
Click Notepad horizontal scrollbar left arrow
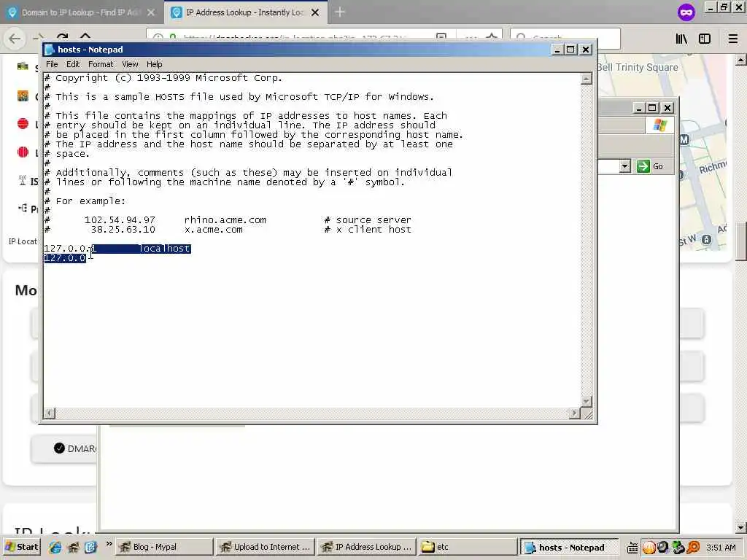50,413
